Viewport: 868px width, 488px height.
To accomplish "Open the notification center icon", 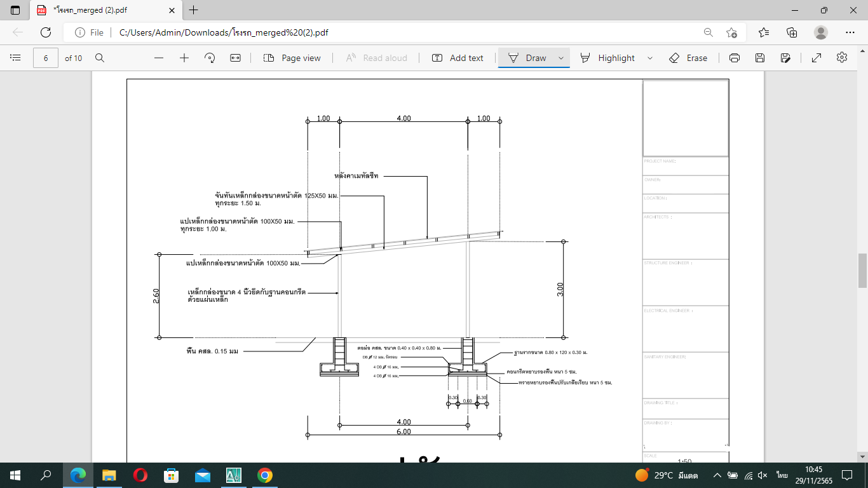I will [847, 475].
